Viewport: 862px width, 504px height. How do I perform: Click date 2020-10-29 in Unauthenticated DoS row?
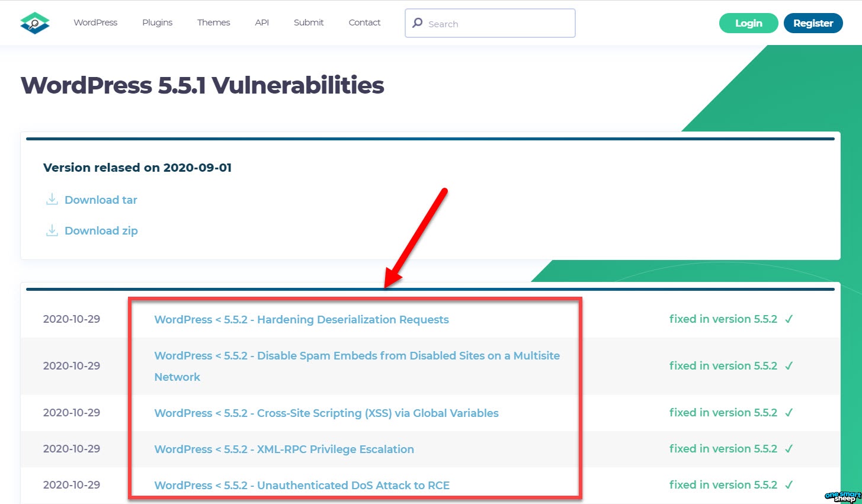click(72, 485)
